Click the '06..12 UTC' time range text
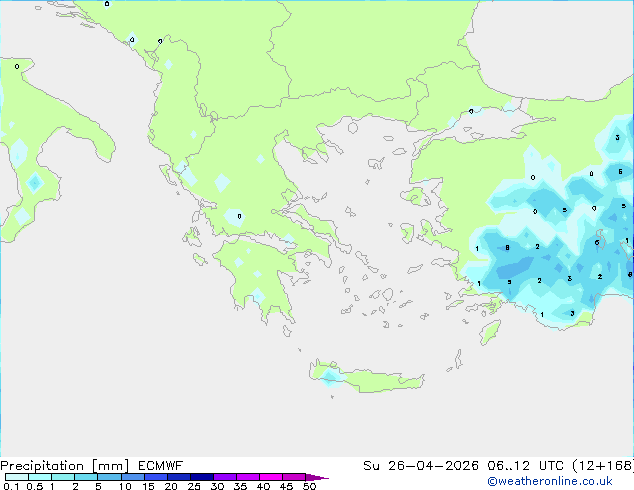 pos(525,466)
